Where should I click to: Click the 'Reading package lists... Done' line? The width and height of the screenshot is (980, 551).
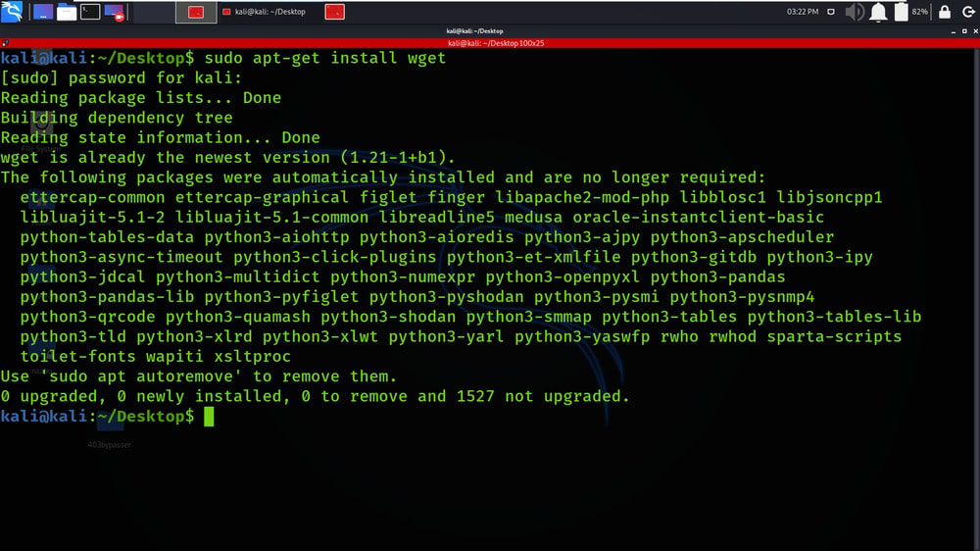140,98
